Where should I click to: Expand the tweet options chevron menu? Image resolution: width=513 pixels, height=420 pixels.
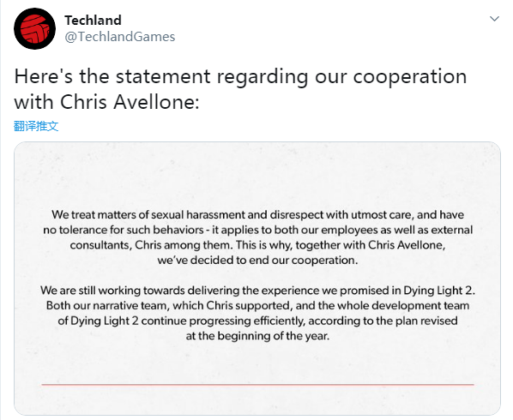pyautogui.click(x=494, y=19)
